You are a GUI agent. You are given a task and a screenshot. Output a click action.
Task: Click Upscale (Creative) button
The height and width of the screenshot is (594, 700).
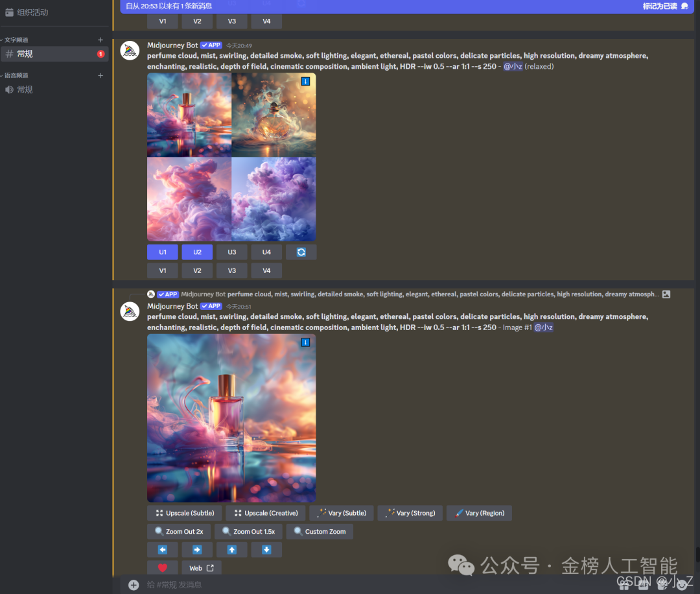pos(265,513)
